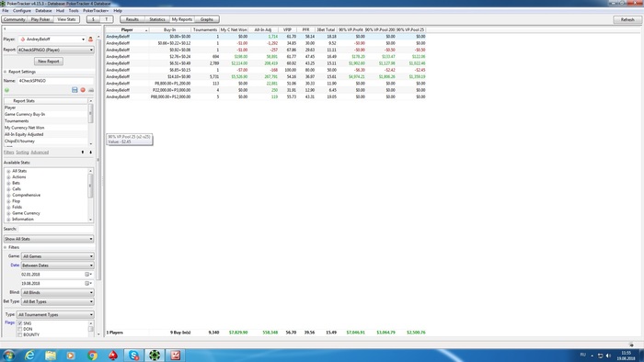Open PokerStars from taskbar
Image resolution: width=644 pixels, height=362 pixels.
[113, 355]
